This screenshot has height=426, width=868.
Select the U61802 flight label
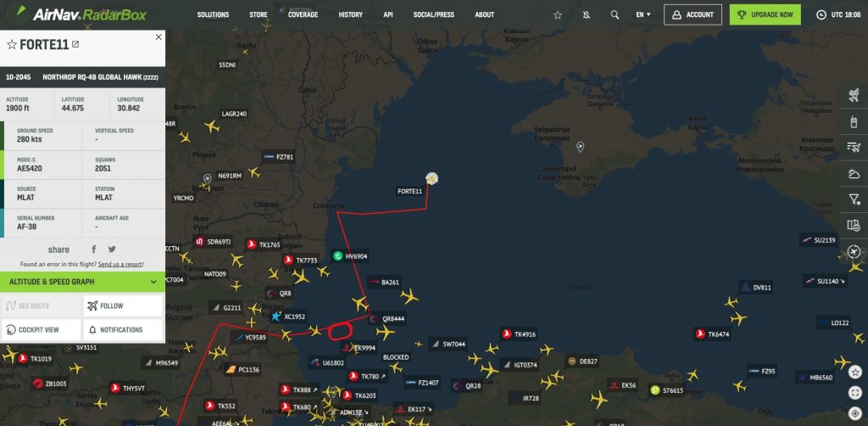pos(327,363)
